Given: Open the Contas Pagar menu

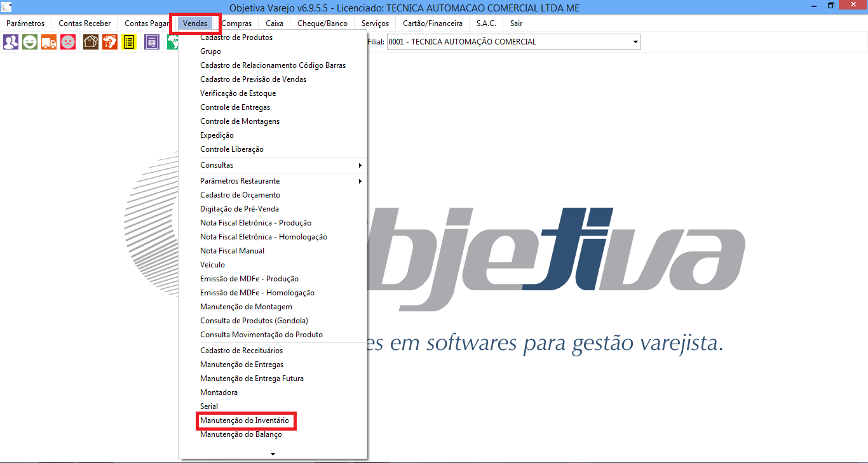Looking at the screenshot, I should (146, 23).
